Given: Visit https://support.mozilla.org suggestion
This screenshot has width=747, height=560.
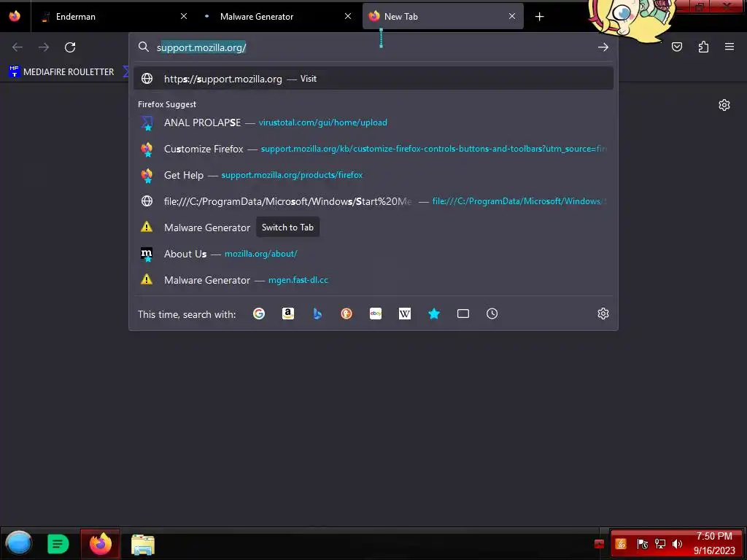Looking at the screenshot, I should pyautogui.click(x=373, y=79).
